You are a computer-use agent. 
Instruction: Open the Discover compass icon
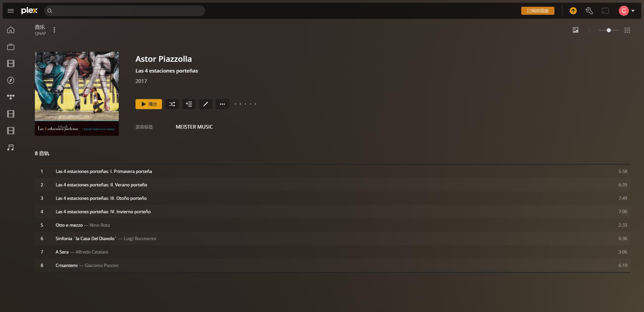[x=11, y=80]
